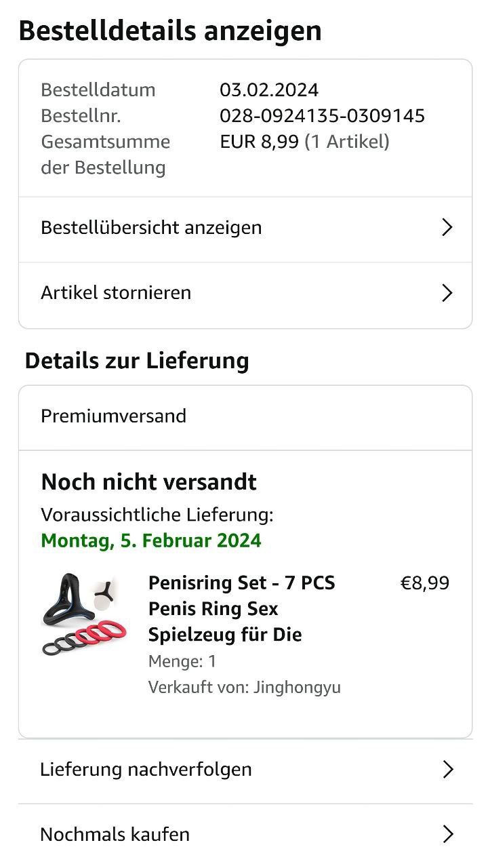490x868 pixels.
Task: Select the Artikel stornieren option
Action: 116,293
